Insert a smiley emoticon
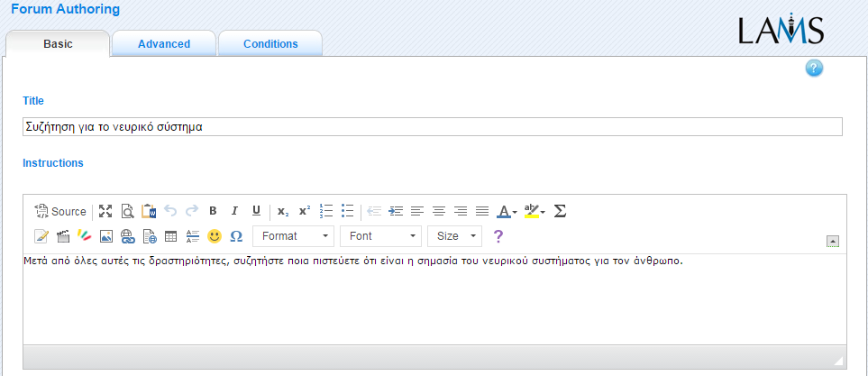 click(215, 236)
